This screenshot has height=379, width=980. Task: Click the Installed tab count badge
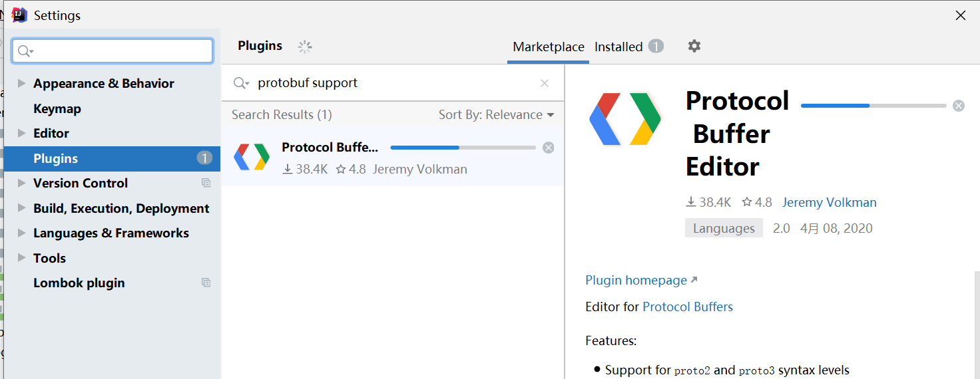(x=656, y=47)
